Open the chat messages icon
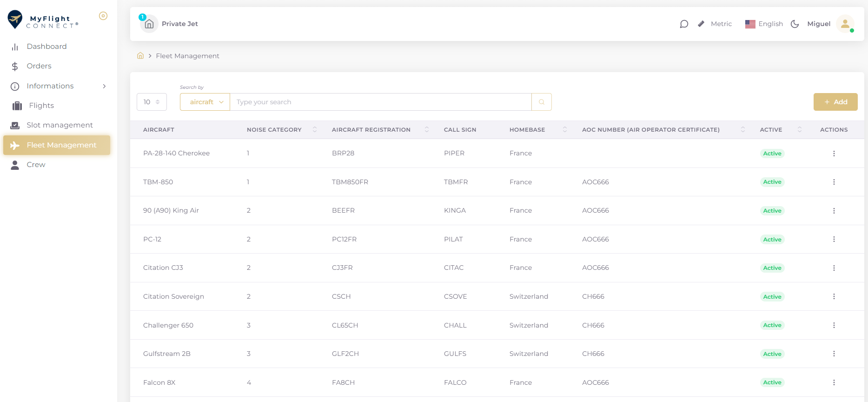Viewport: 868px width, 402px height. (x=683, y=24)
